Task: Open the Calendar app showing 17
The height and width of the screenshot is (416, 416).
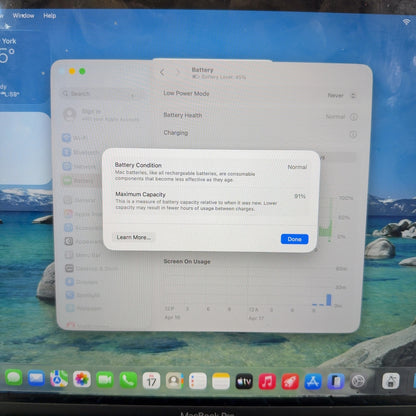Action: click(x=151, y=380)
